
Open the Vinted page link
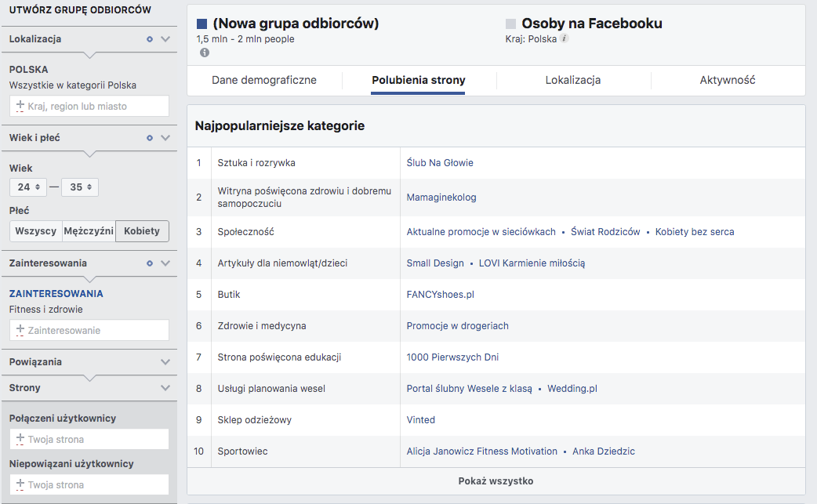pos(420,419)
